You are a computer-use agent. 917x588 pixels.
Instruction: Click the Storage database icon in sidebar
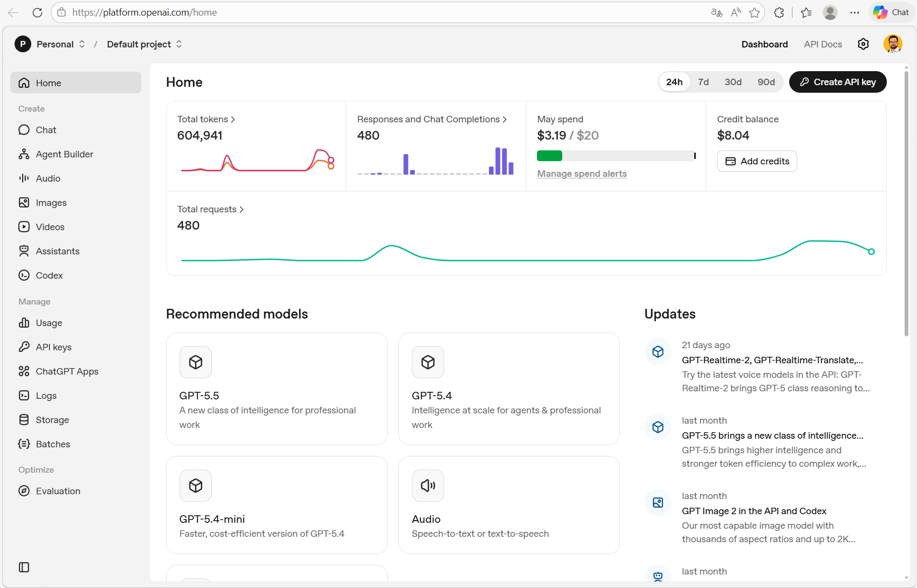pyautogui.click(x=24, y=420)
